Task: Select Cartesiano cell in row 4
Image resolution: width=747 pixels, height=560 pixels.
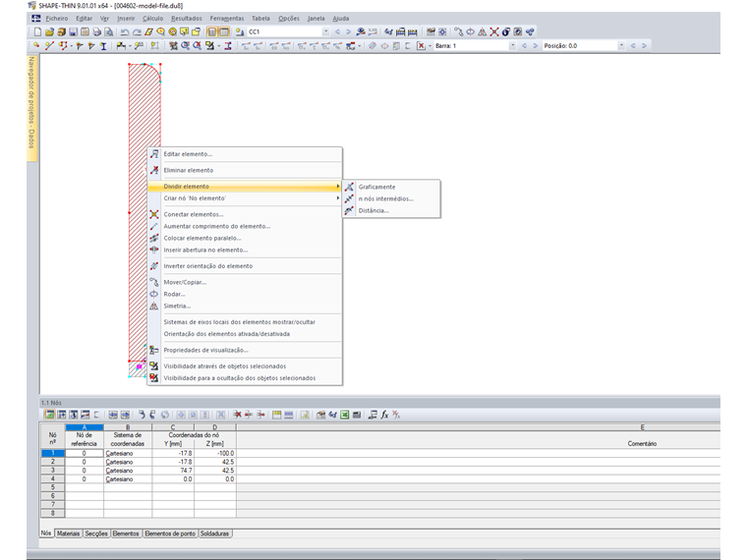Action: 128,479
